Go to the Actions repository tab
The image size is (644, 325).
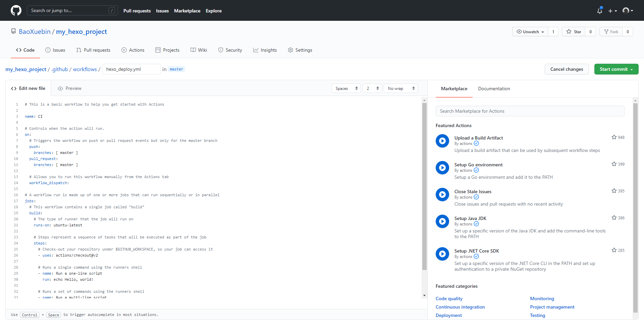tap(133, 50)
